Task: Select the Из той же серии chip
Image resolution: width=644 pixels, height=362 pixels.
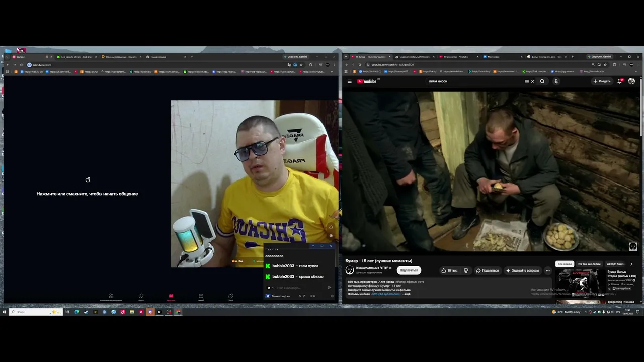Action: pos(589,264)
